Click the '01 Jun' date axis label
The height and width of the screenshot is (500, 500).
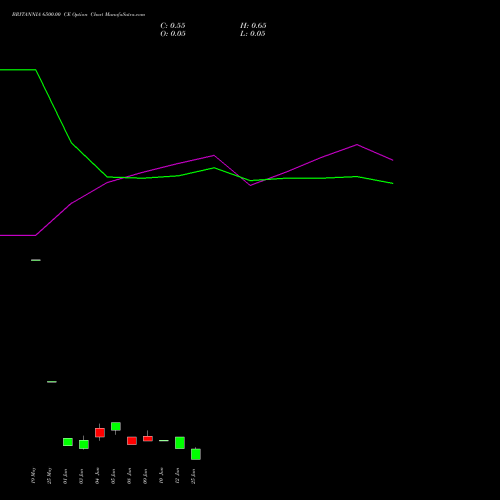click(65, 476)
